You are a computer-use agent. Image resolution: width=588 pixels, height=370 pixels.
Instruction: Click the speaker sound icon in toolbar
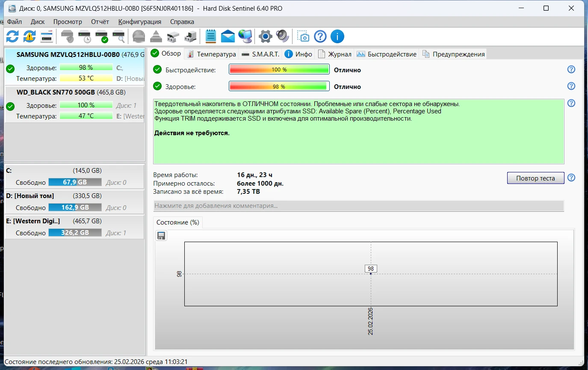coord(282,36)
